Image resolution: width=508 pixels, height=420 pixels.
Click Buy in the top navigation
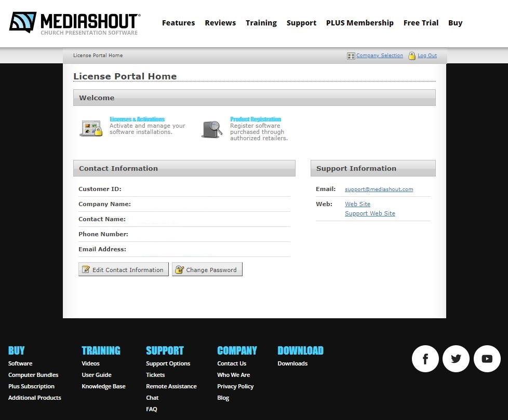coord(455,23)
